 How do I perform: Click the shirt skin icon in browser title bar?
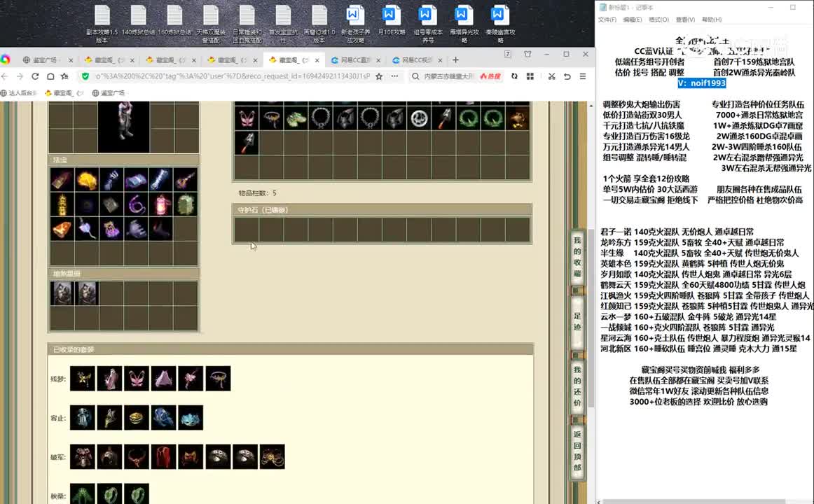[x=527, y=54]
